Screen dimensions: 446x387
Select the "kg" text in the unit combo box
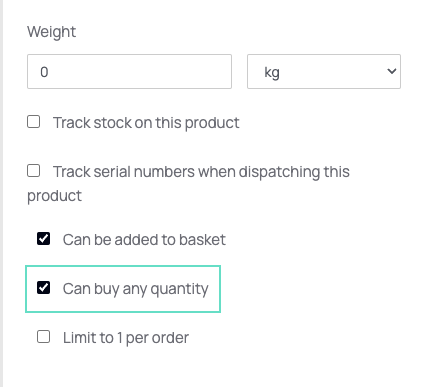point(272,73)
